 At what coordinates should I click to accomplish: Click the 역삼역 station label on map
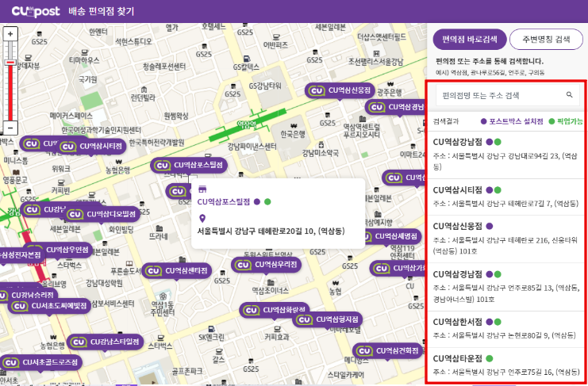pyautogui.click(x=246, y=124)
